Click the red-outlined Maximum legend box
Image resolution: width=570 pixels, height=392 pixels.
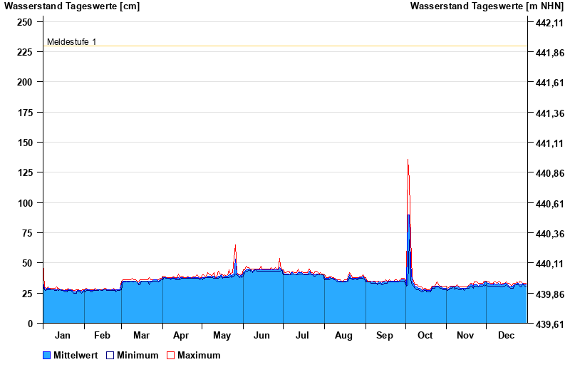click(x=170, y=355)
